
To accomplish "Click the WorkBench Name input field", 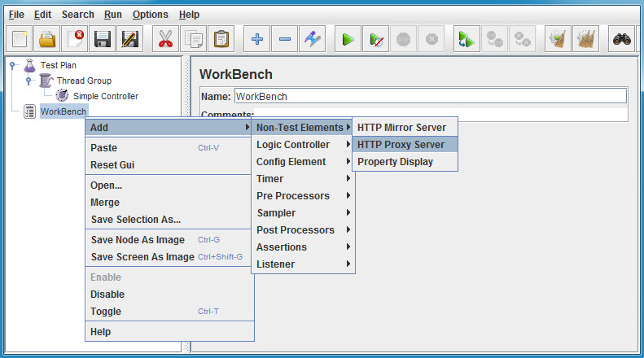I will (x=431, y=97).
